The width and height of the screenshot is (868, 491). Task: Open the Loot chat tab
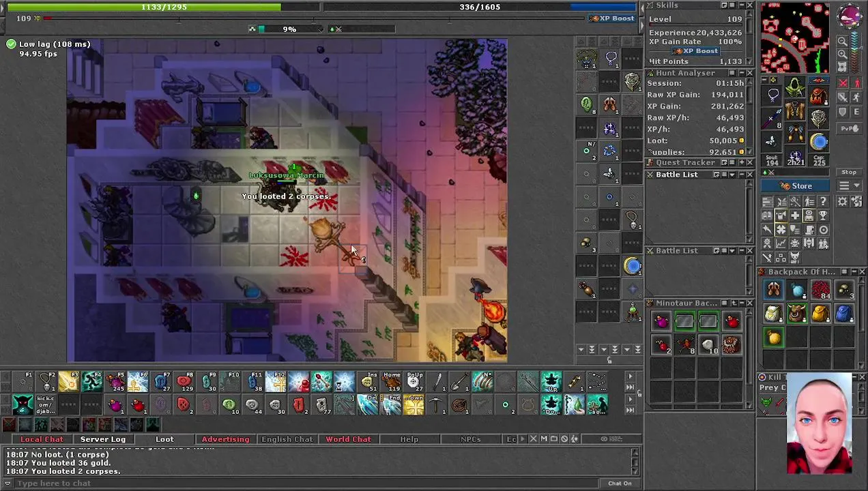click(164, 439)
